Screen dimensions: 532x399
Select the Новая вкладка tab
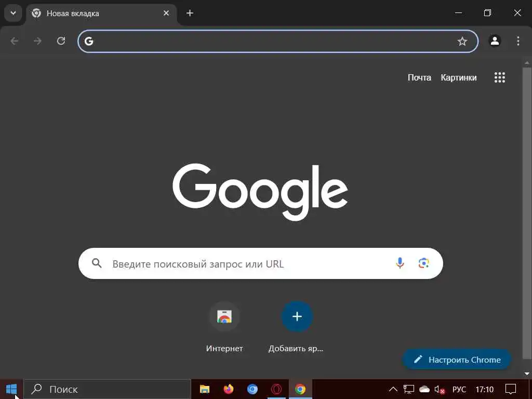(x=101, y=14)
